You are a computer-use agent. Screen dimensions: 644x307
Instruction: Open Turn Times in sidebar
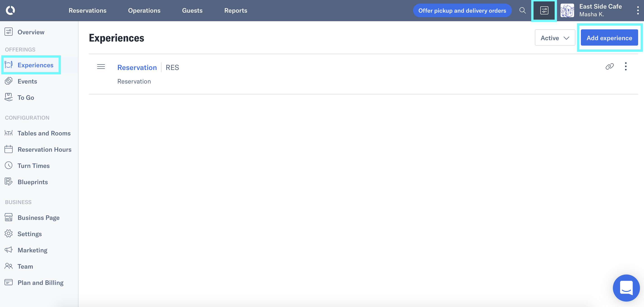(34, 166)
